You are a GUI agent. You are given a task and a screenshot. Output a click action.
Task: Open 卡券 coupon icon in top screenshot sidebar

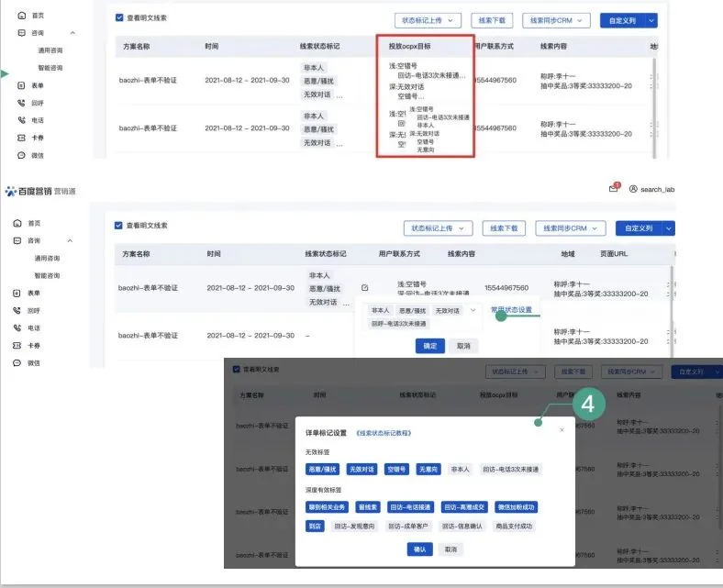21,138
